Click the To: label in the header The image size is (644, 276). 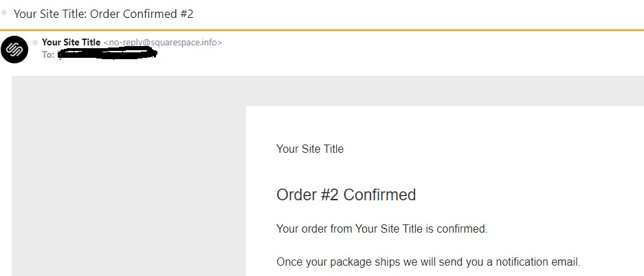pos(48,54)
